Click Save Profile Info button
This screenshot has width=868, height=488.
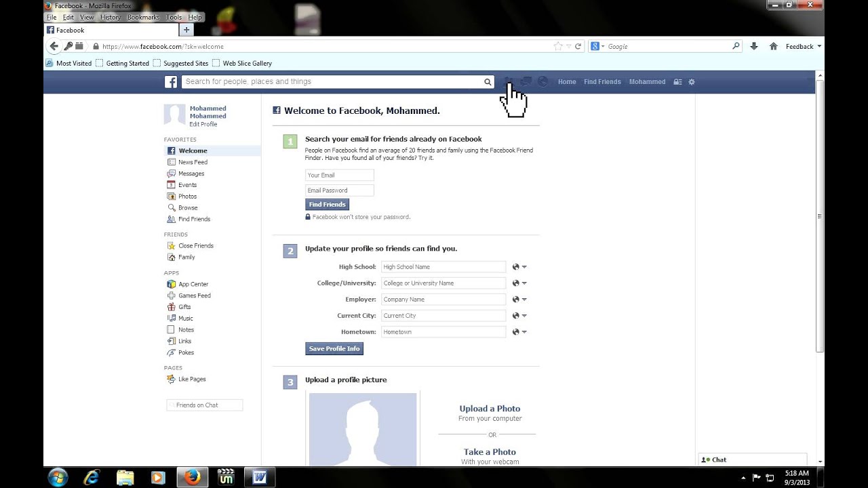point(334,348)
